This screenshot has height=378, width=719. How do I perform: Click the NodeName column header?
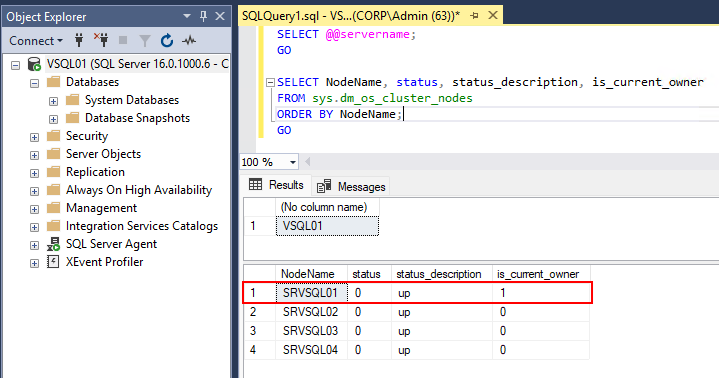point(311,274)
